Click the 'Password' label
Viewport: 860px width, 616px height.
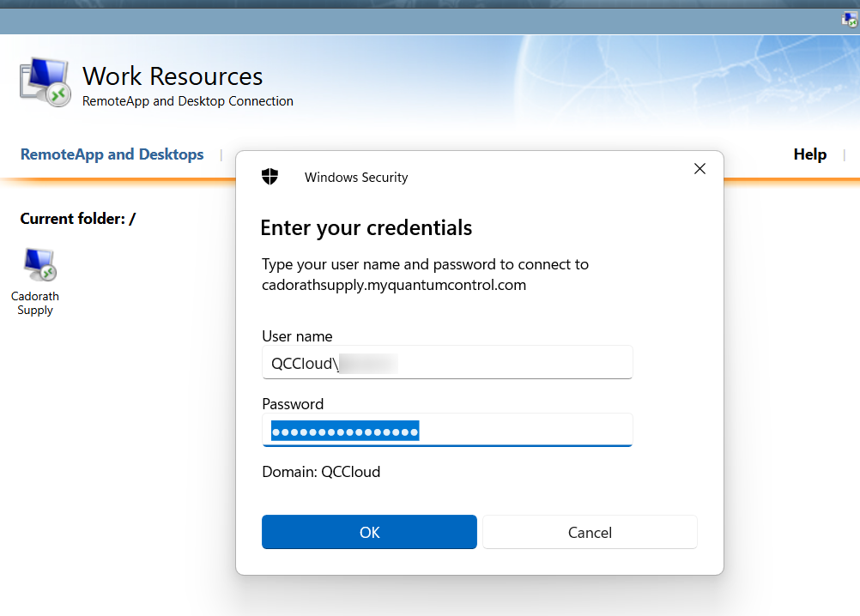point(293,404)
